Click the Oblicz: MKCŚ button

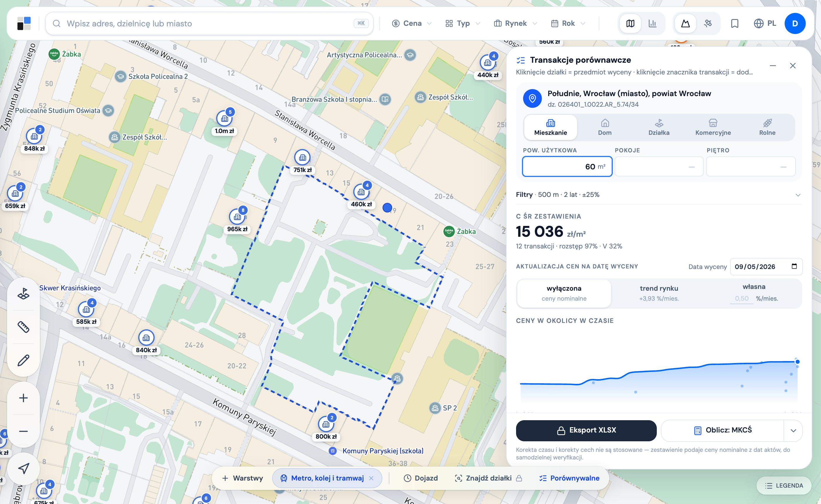(x=722, y=431)
